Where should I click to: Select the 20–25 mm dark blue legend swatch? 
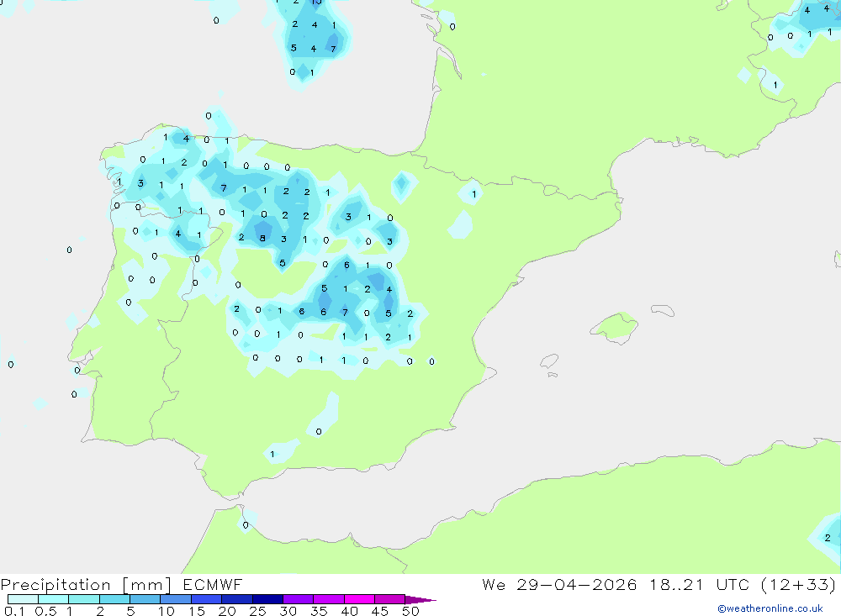236,599
